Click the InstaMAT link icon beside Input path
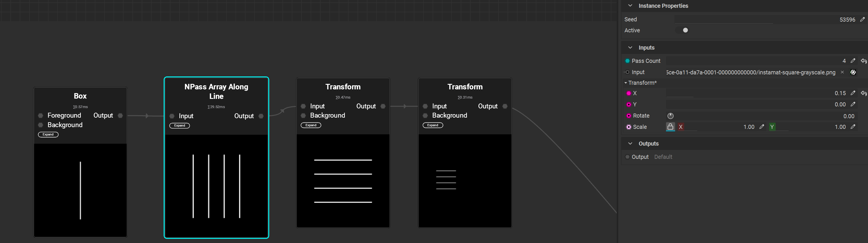Screen dimensions: 868x243 [853, 72]
